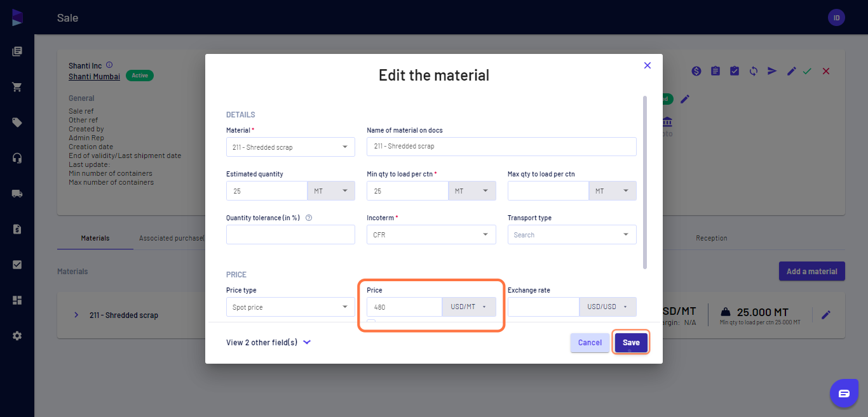Click the DETAILS section heading
This screenshot has height=417, width=868.
pos(241,115)
